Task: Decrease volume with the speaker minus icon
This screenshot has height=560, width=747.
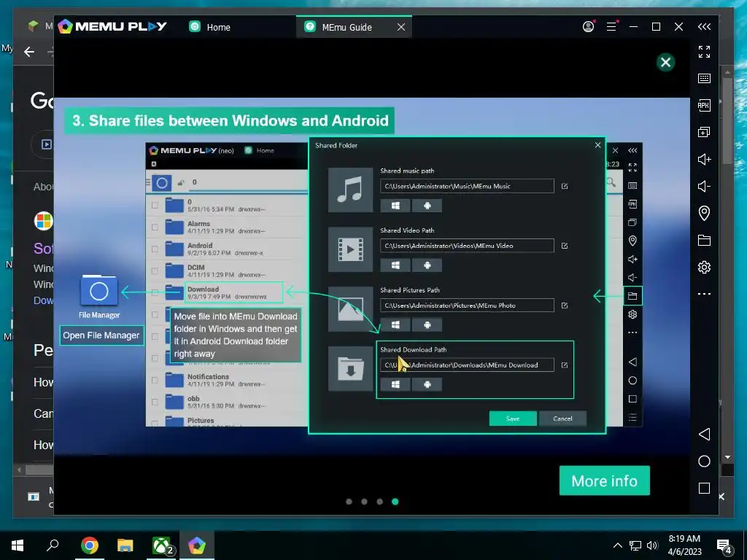Action: pyautogui.click(x=704, y=186)
